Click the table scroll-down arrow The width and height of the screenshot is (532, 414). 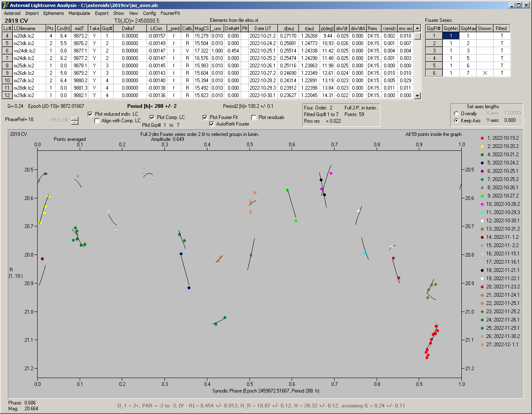[418, 95]
